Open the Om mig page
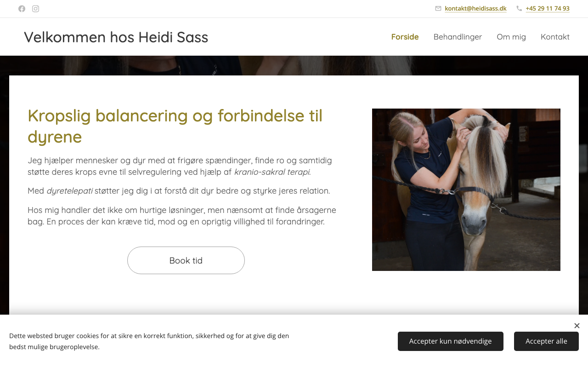 (x=511, y=37)
